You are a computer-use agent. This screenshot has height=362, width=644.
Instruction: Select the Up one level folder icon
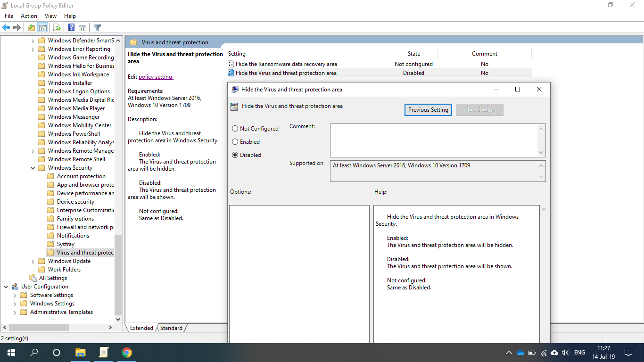(x=31, y=27)
